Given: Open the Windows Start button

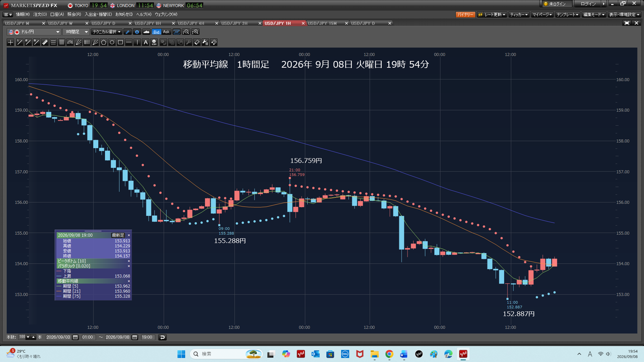Looking at the screenshot, I should click(181, 354).
